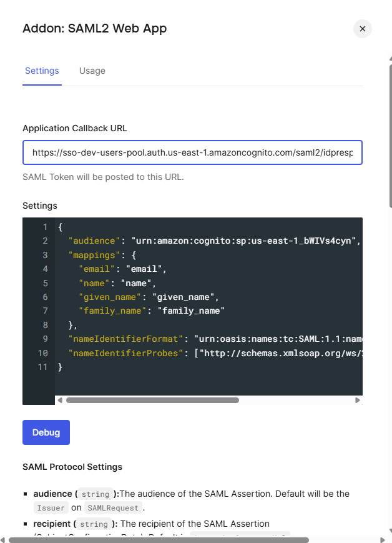Click the code editor left scroll arrow
392x543 pixels.
pos(60,401)
